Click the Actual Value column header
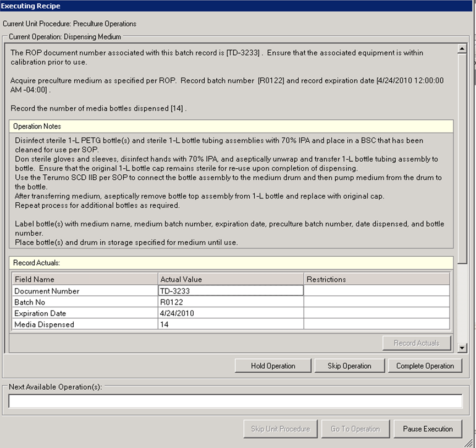The height and width of the screenshot is (448, 476). (231, 279)
